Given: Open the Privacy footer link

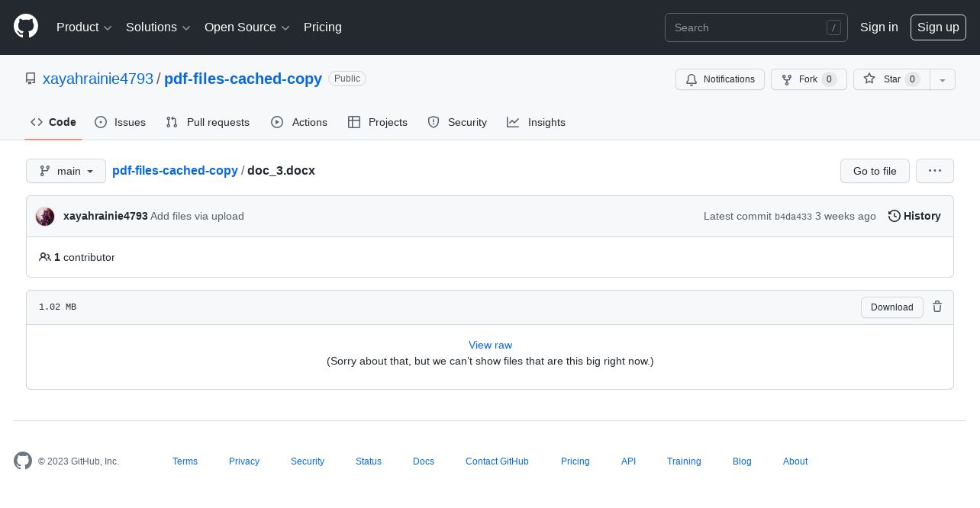Looking at the screenshot, I should click(244, 461).
